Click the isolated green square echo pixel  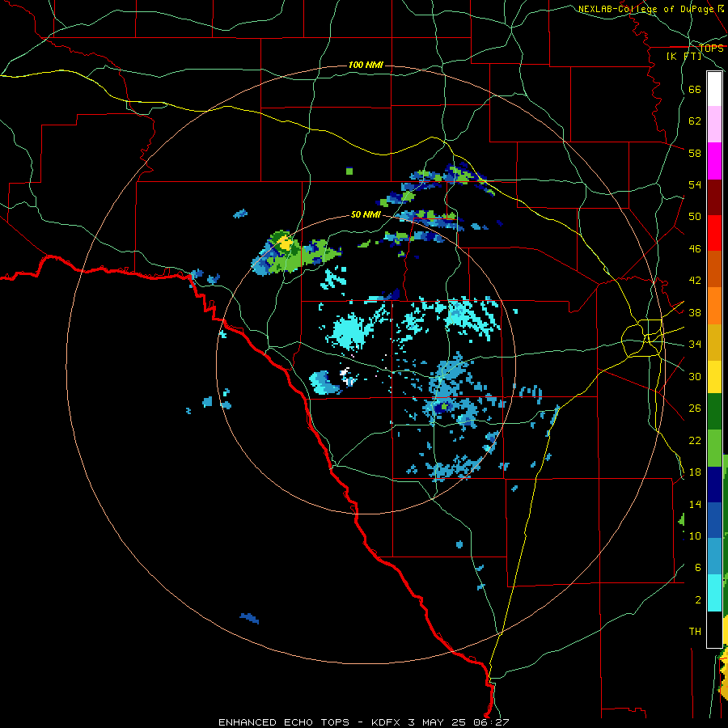pyautogui.click(x=349, y=171)
